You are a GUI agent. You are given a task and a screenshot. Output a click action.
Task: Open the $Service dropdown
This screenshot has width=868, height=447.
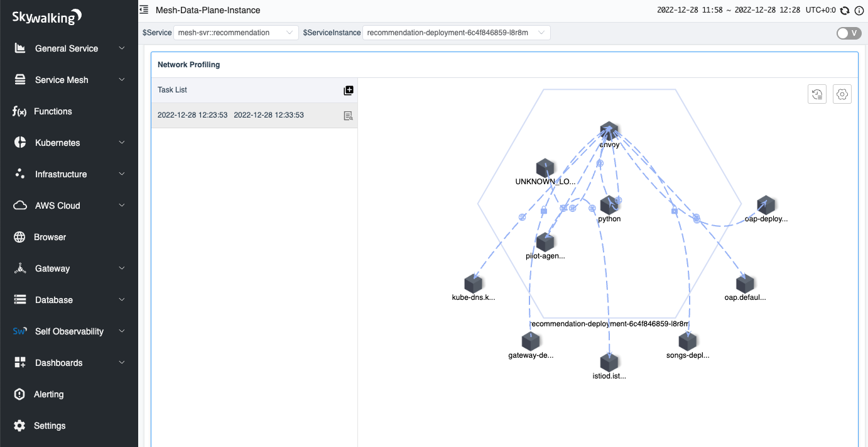click(236, 33)
